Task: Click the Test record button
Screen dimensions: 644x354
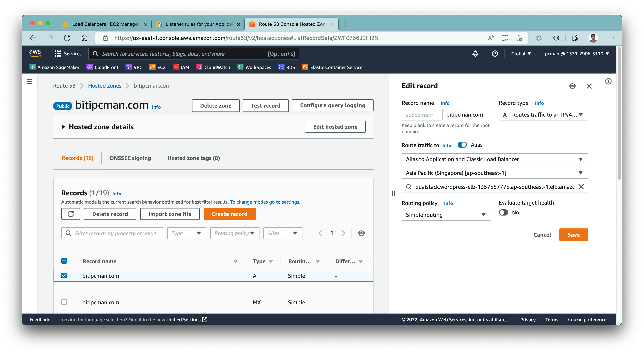Action: 266,105
